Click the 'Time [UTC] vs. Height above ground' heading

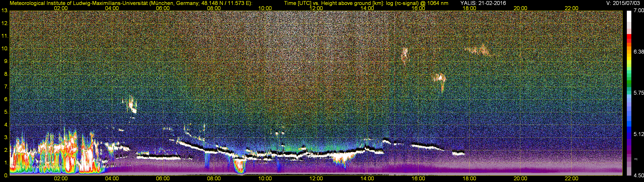(x=366, y=3)
